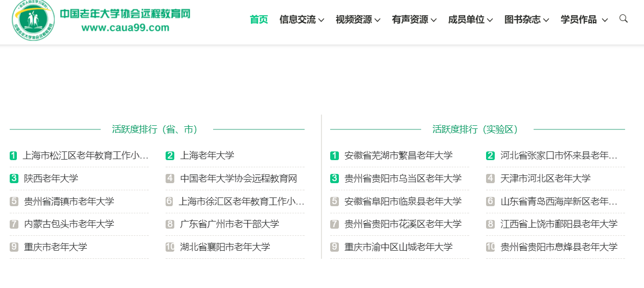Open the 信息交流 menu
Screen dimensions: 644x288
[x=297, y=19]
